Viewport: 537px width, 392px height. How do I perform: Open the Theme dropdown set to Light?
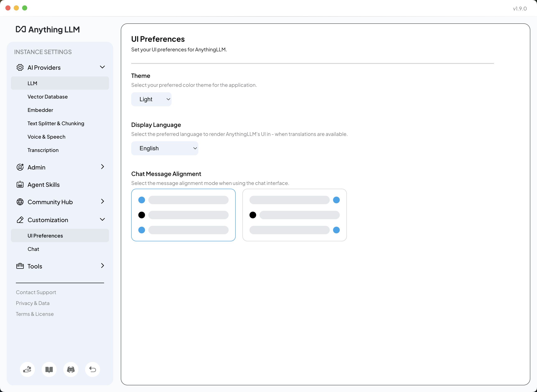[151, 99]
